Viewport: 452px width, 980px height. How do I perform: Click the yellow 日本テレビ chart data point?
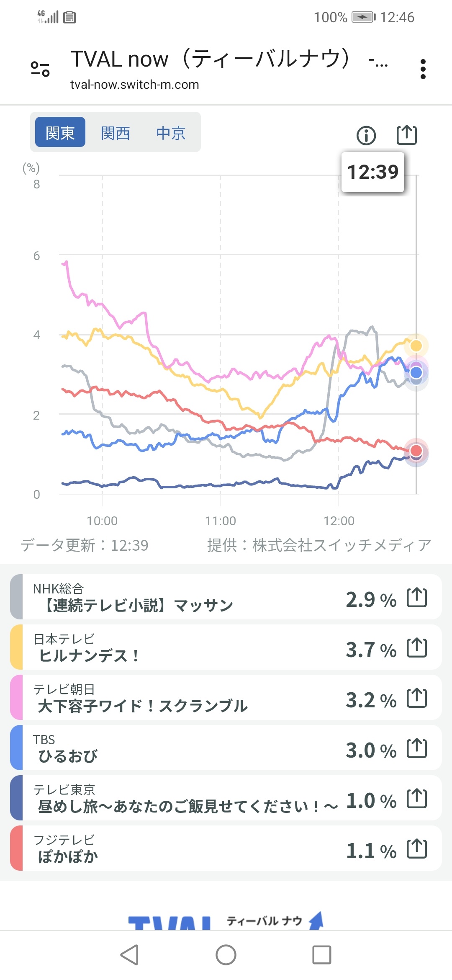coord(416,346)
